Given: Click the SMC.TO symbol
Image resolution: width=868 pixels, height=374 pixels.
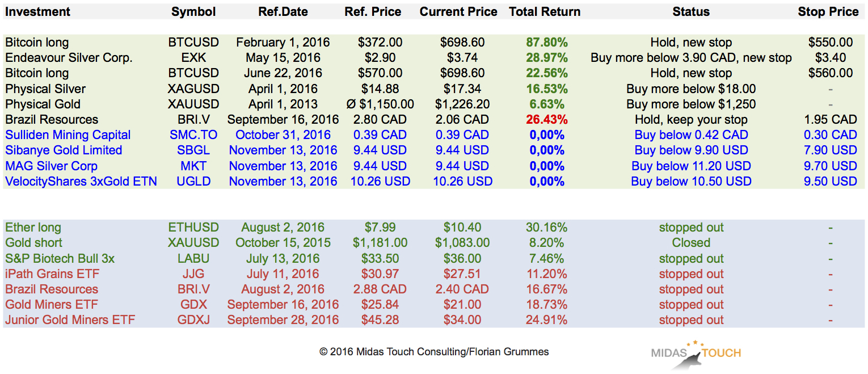Looking at the screenshot, I should point(193,135).
